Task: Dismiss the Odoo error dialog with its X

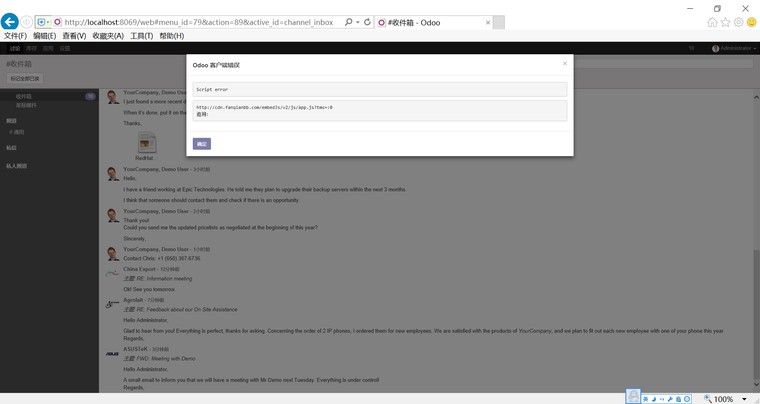Action: point(565,63)
